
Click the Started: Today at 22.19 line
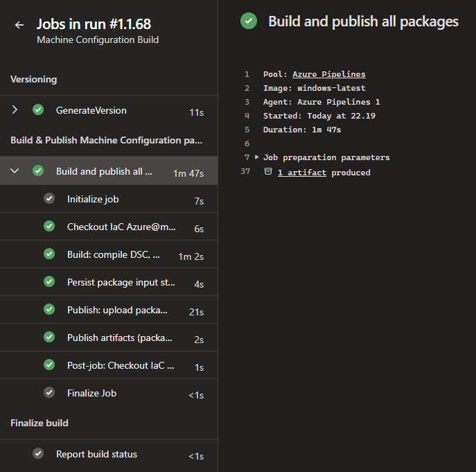(x=319, y=116)
